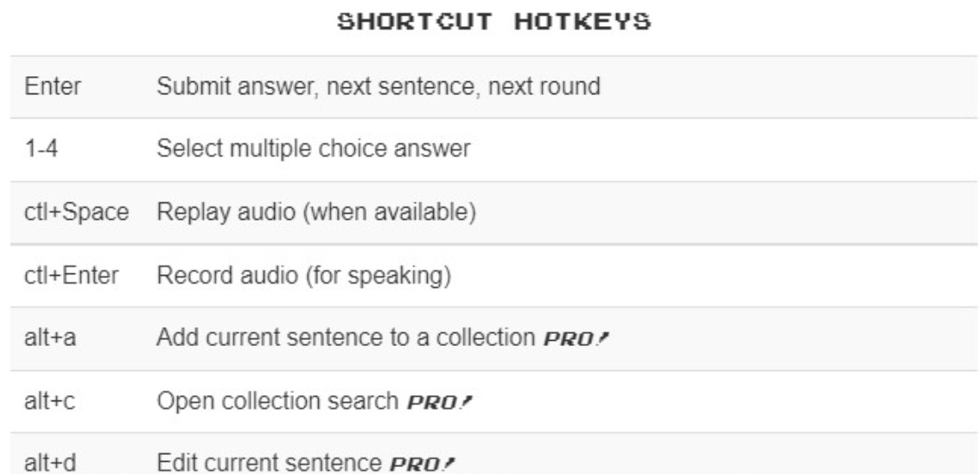This screenshot has width=980, height=474.
Task: Click 'Submit answer, next sentence, next round' text
Action: 379,86
